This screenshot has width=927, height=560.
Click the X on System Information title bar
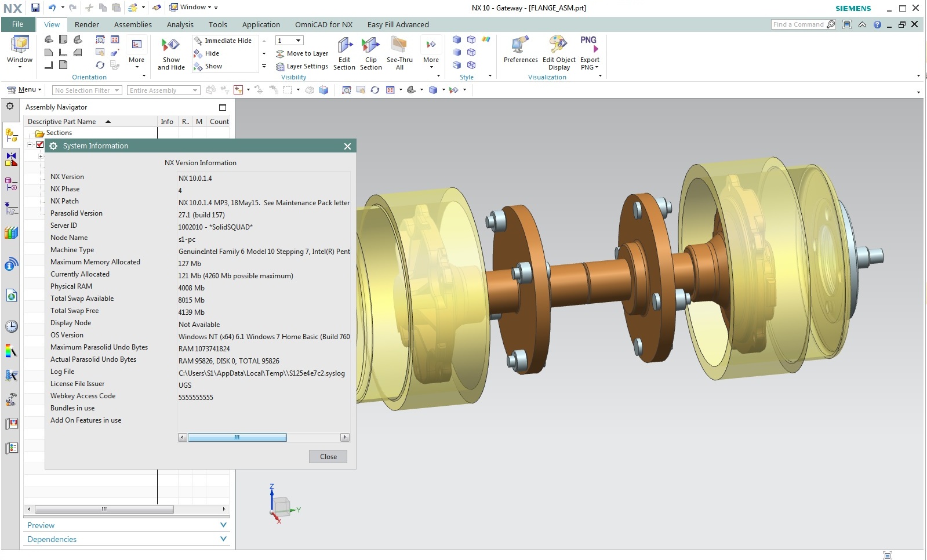tap(347, 146)
